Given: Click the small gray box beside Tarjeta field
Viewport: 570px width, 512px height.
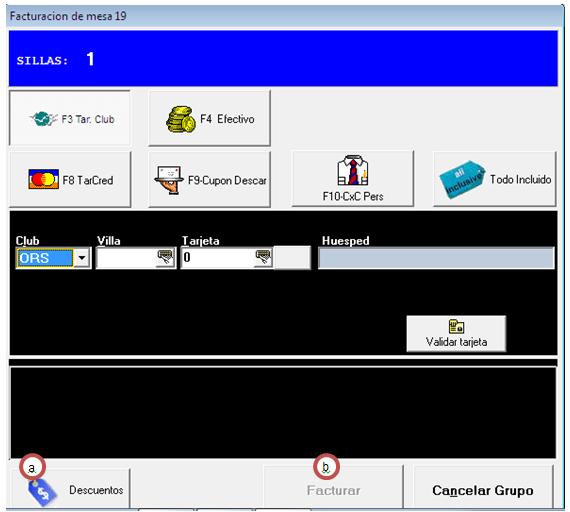Looking at the screenshot, I should 292,258.
